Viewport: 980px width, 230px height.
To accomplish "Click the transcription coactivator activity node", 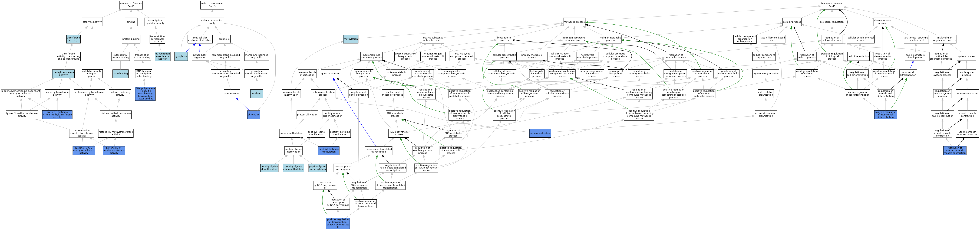I will pos(162,56).
